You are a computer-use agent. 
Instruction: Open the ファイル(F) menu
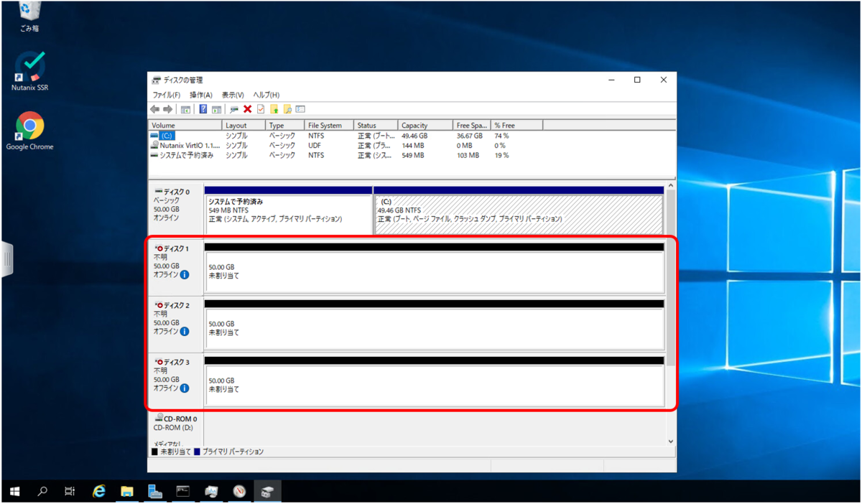coord(166,95)
